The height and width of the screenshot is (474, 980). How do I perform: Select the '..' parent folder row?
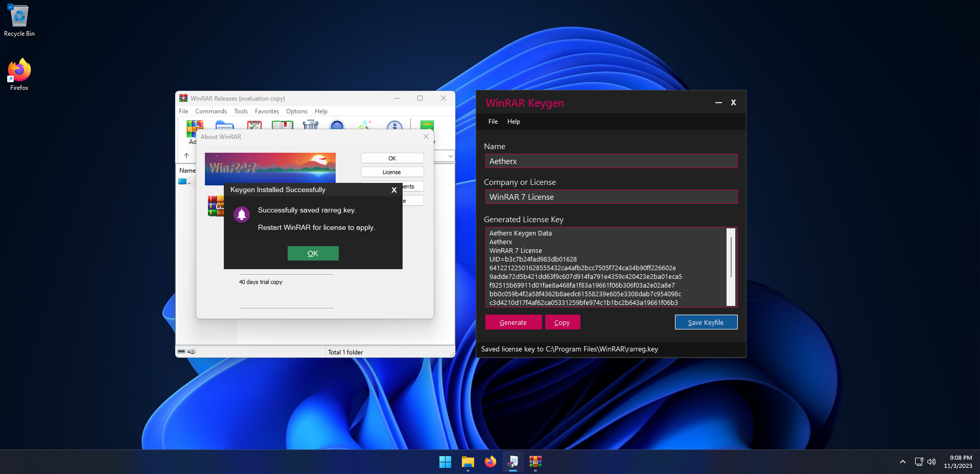[x=185, y=182]
